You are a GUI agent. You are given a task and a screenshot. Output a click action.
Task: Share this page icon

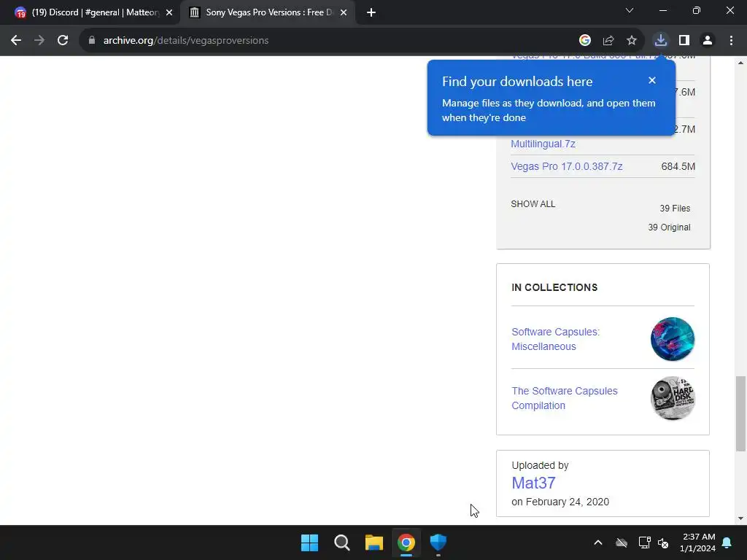pyautogui.click(x=608, y=41)
